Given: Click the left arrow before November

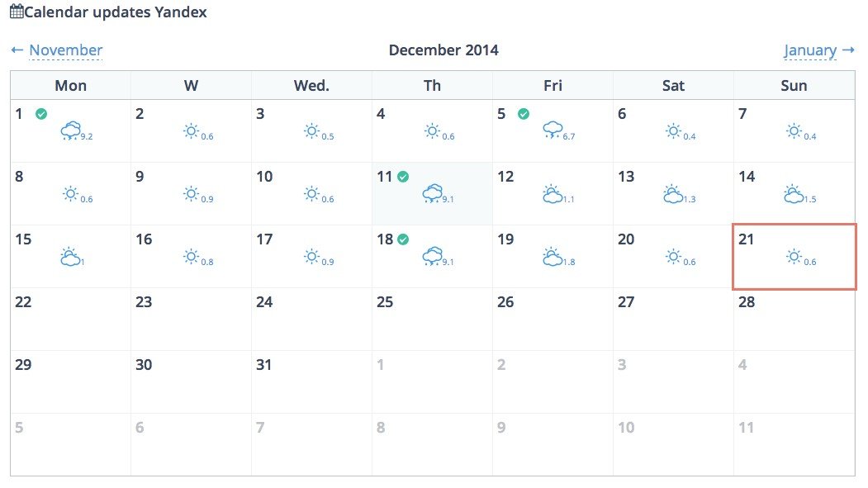Looking at the screenshot, I should click(17, 50).
